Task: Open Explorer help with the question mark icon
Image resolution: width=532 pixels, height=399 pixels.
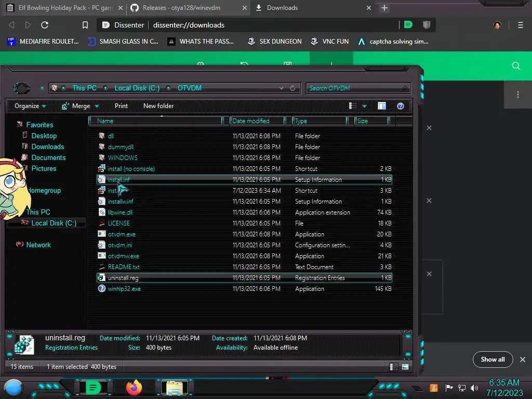Action: tap(401, 106)
